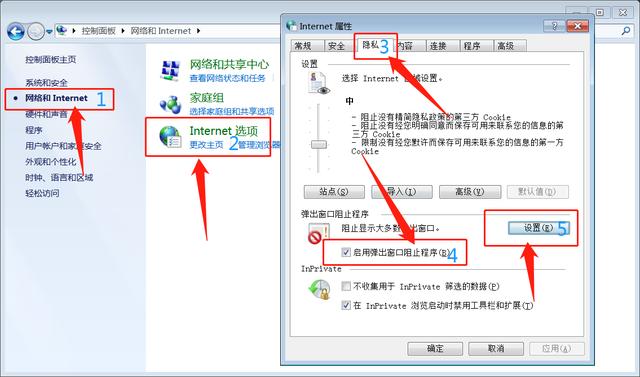Image resolution: width=640 pixels, height=377 pixels.
Task: Toggle 不收集用于 InPrivate 筛选的数据 checkbox
Action: click(346, 286)
